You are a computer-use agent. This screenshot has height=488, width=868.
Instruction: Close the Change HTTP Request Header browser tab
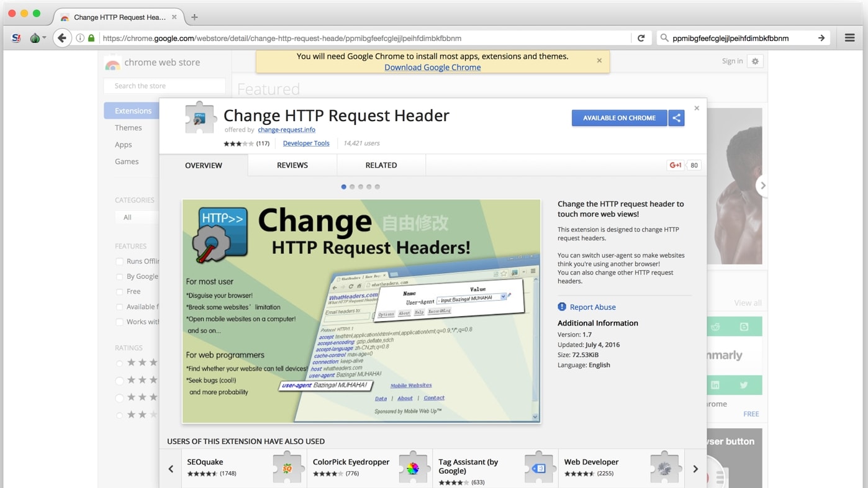pos(174,17)
